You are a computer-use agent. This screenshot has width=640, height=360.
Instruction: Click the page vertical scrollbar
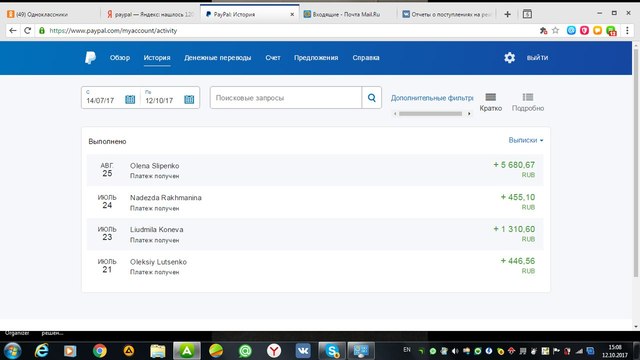[x=636, y=163]
